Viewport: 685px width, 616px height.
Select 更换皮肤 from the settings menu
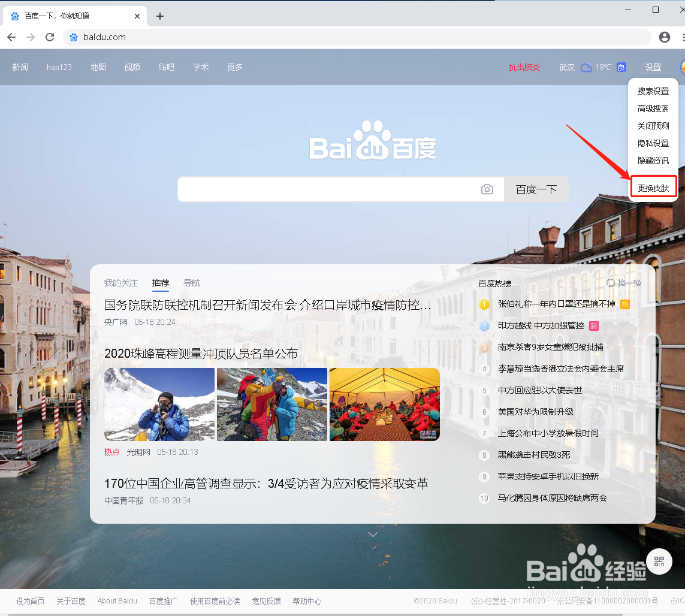coord(653,188)
